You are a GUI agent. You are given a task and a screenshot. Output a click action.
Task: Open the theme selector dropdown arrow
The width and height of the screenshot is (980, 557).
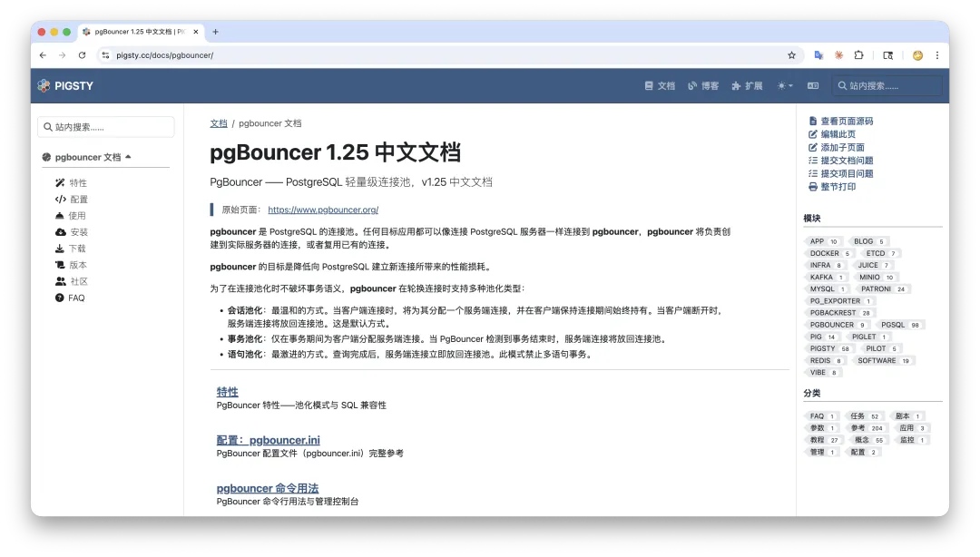point(789,85)
